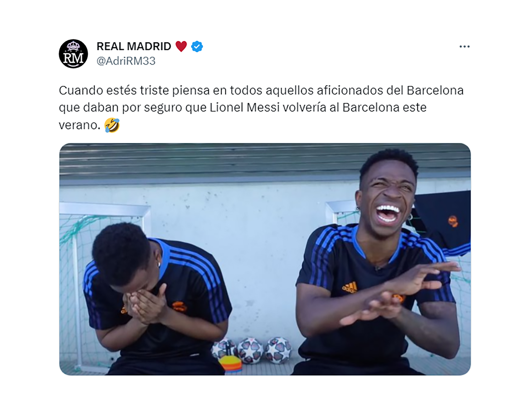Click the word 'Barcelona' in first line
532x414 pixels.
pos(435,91)
